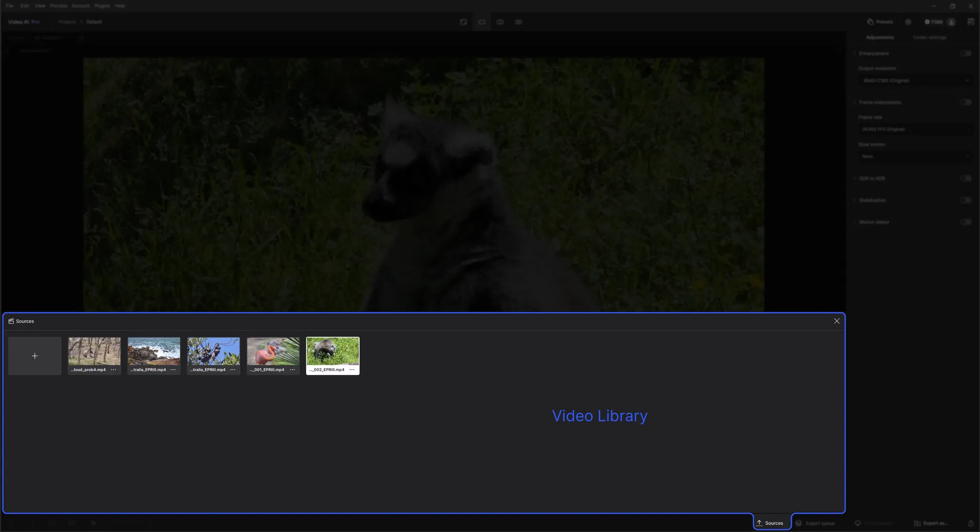Image resolution: width=980 pixels, height=532 pixels.
Task: Switch to the Codec settings tab
Action: (929, 37)
